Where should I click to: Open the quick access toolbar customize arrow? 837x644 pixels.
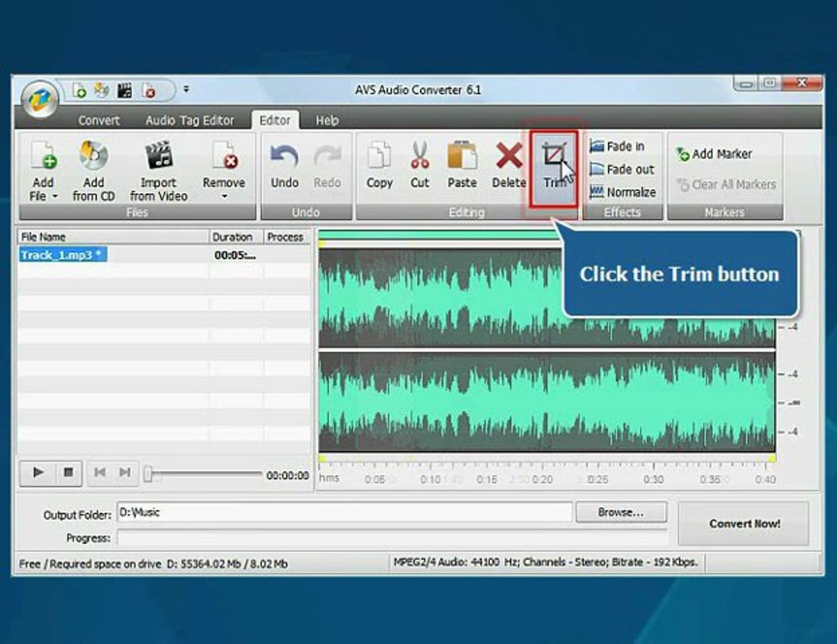click(186, 89)
